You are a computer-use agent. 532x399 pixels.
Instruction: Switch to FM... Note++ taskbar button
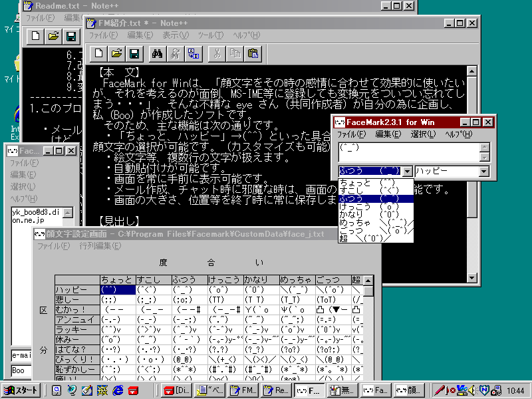(x=243, y=390)
